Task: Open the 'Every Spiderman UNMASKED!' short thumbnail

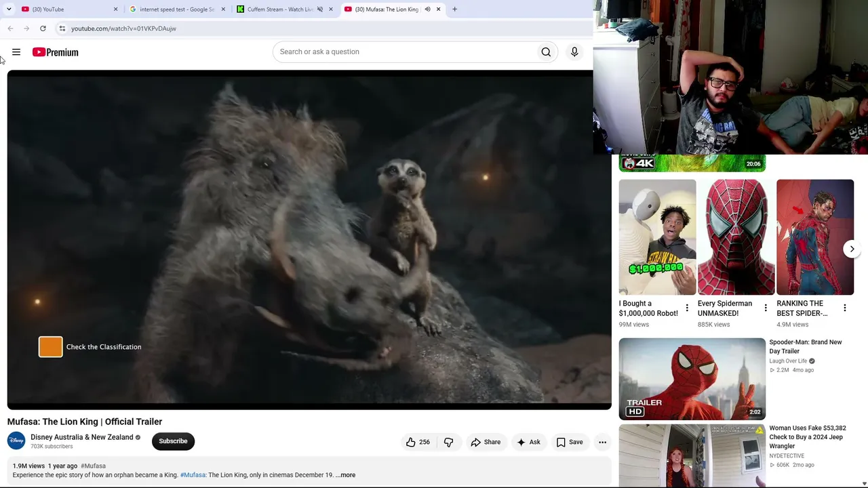Action: 736,237
